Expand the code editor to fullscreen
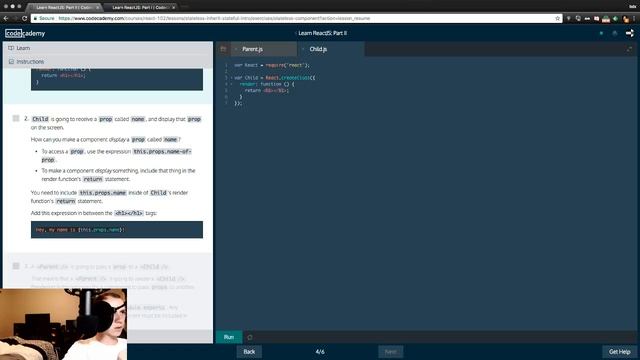This screenshot has width=640, height=360. [x=629, y=49]
